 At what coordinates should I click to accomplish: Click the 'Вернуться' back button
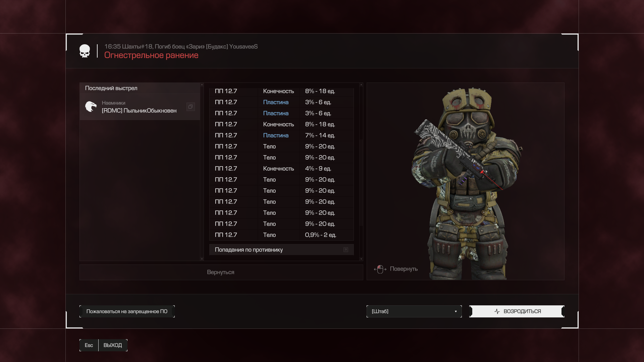221,272
